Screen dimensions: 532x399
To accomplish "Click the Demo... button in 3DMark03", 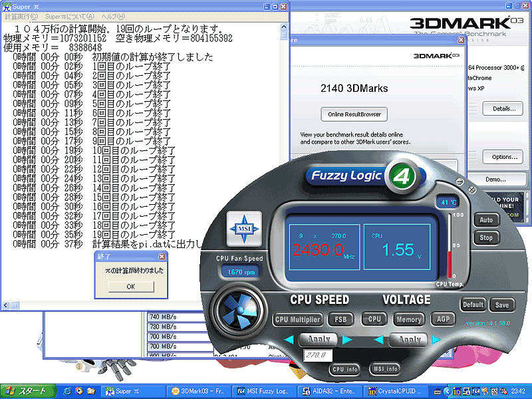I will [495, 179].
